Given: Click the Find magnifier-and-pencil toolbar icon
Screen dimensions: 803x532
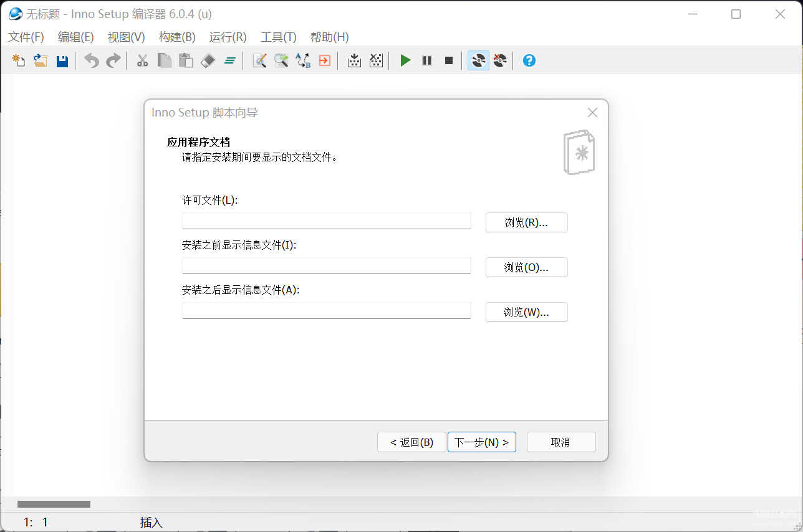Looking at the screenshot, I should [x=259, y=60].
